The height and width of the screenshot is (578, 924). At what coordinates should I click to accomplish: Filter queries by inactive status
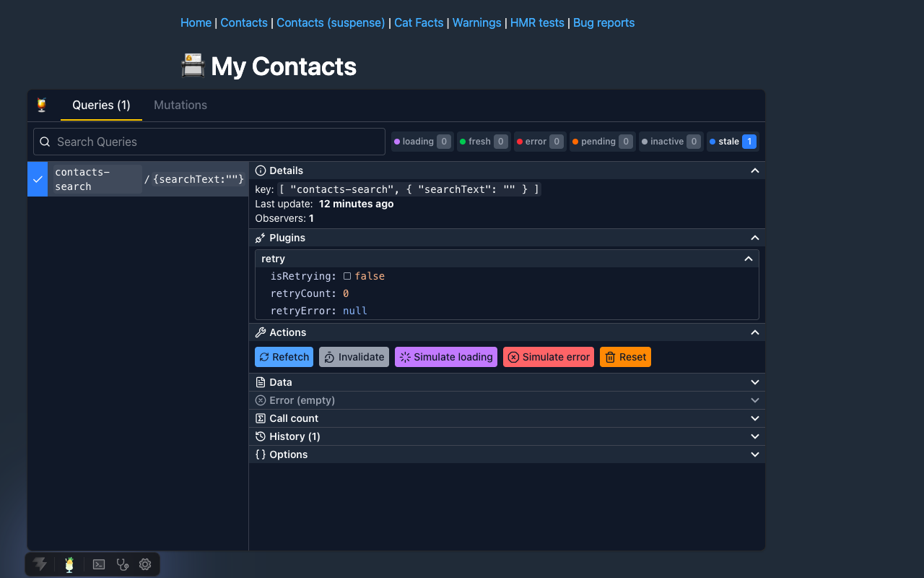point(671,142)
